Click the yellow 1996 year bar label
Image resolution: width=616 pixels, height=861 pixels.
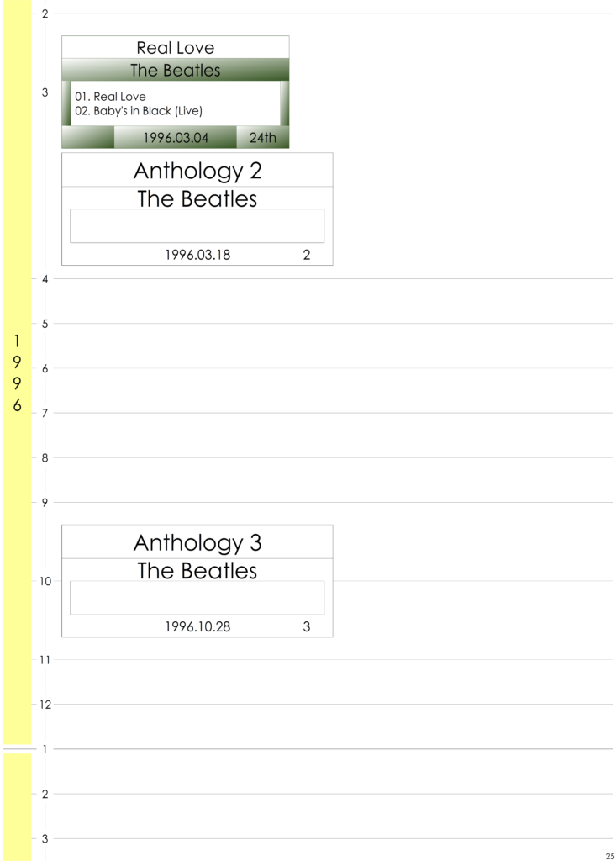point(17,372)
